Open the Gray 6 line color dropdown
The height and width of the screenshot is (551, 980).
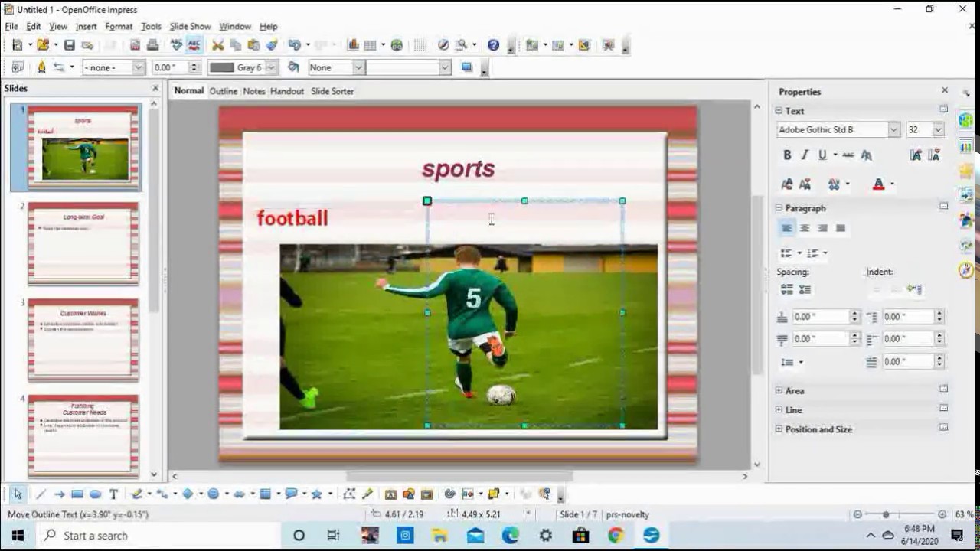pyautogui.click(x=271, y=67)
